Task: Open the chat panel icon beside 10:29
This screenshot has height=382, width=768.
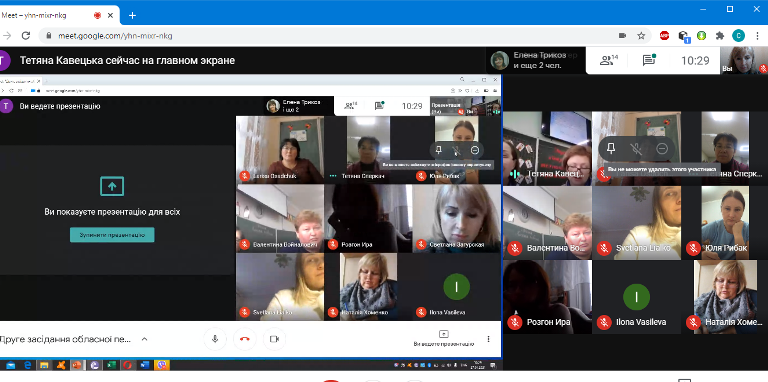Action: tap(649, 60)
